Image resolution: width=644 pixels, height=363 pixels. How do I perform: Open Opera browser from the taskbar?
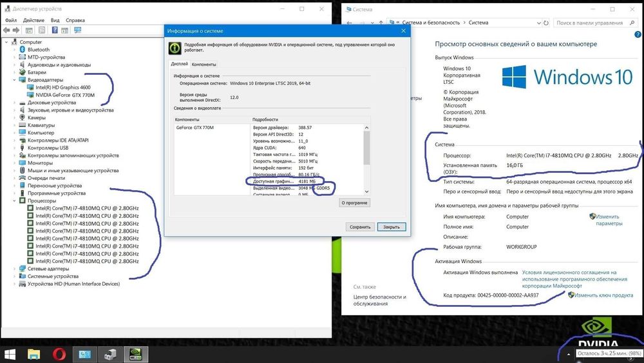pos(59,354)
